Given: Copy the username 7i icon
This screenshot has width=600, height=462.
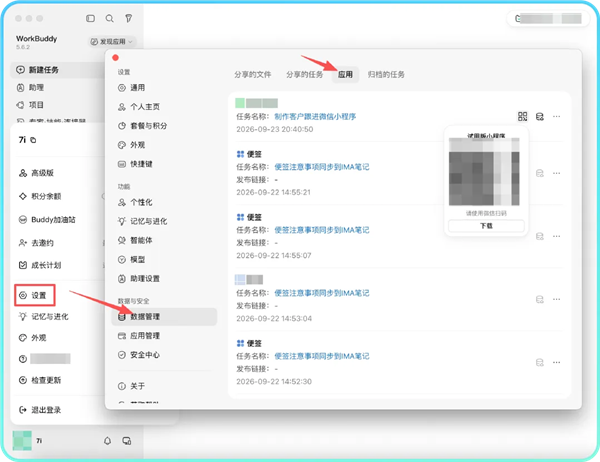Looking at the screenshot, I should (33, 140).
